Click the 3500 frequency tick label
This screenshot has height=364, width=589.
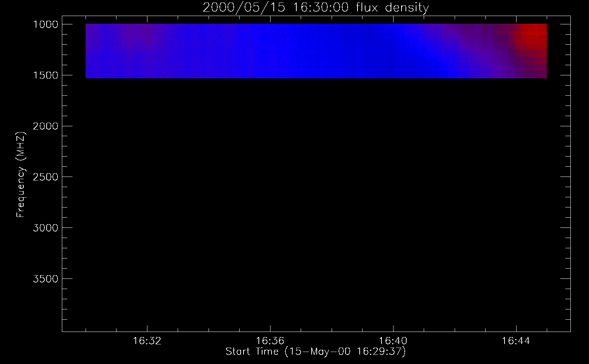click(46, 279)
